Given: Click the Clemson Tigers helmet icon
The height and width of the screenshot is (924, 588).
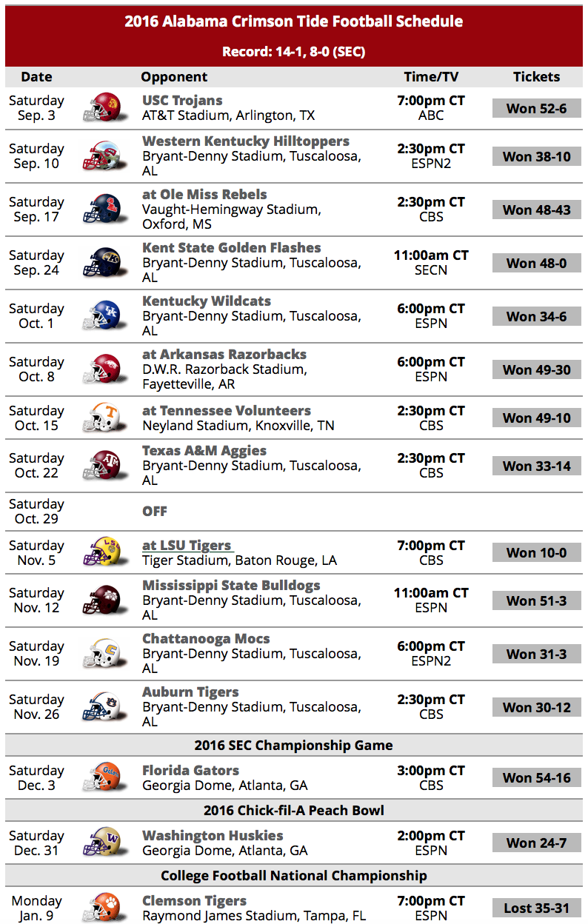Looking at the screenshot, I should (x=101, y=908).
